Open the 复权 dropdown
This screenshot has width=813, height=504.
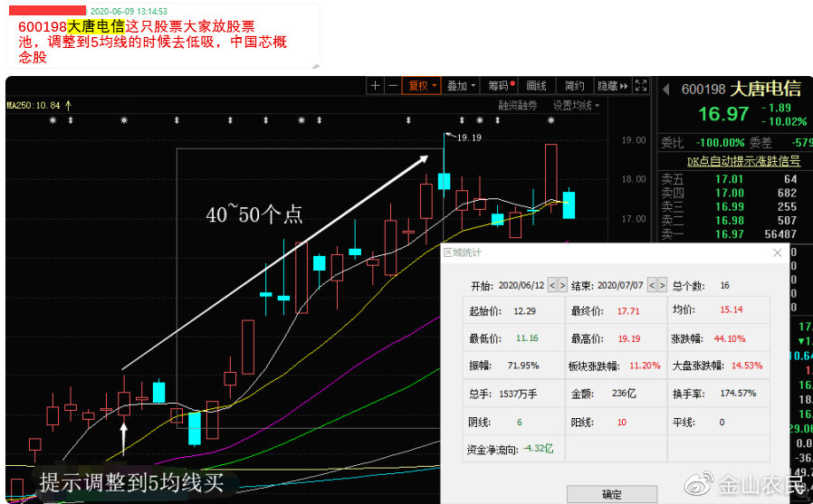pos(422,86)
